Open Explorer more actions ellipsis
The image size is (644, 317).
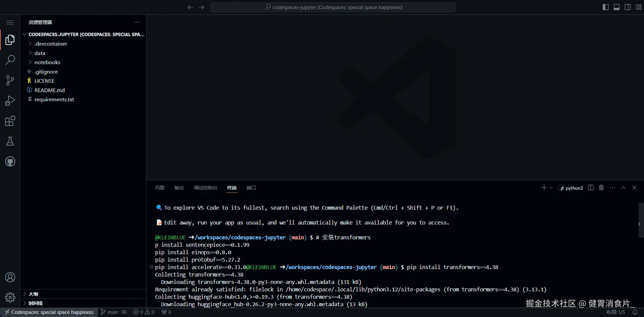click(x=137, y=22)
